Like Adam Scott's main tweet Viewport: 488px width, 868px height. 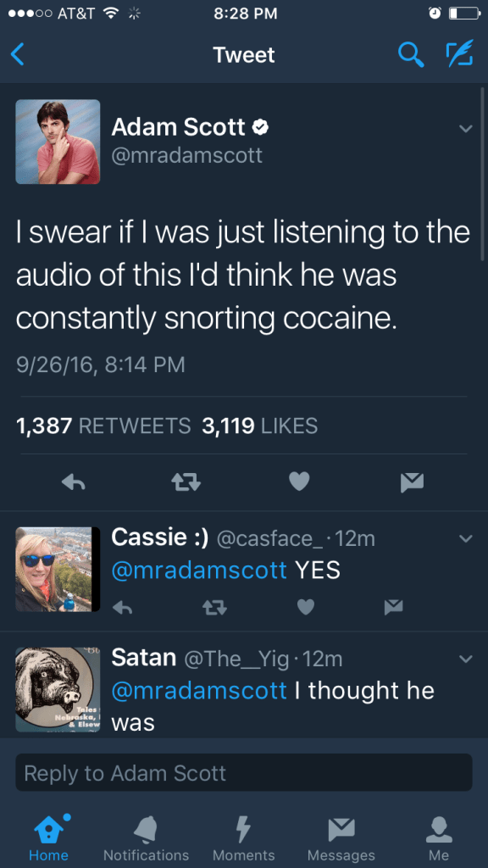pyautogui.click(x=299, y=482)
